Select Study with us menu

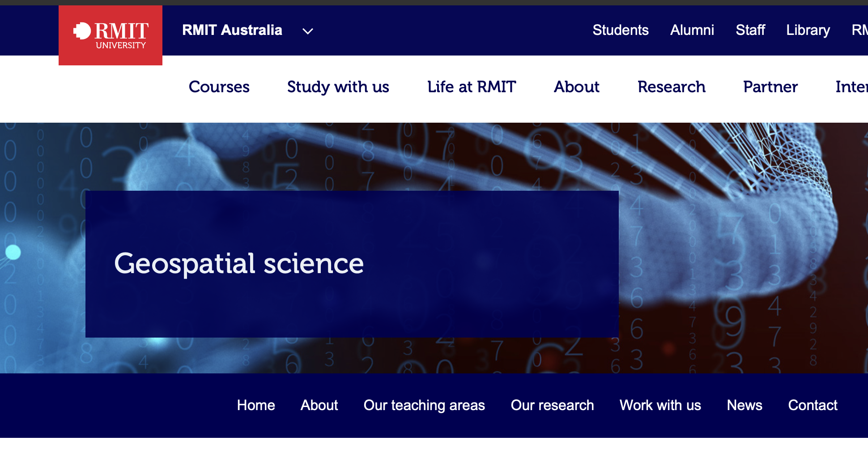click(x=338, y=87)
